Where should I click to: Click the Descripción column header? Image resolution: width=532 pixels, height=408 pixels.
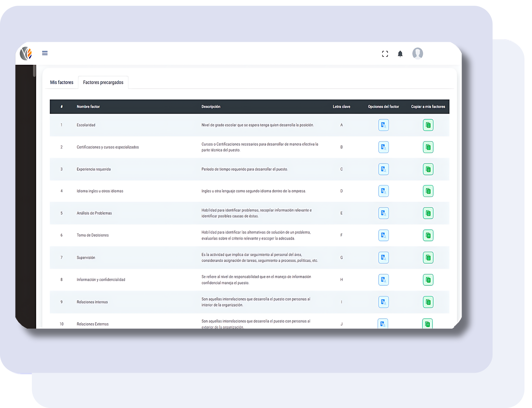pos(211,107)
